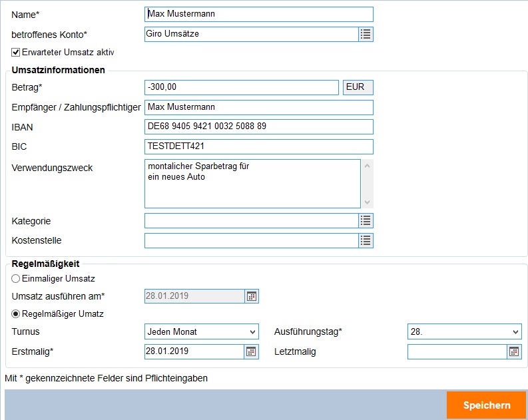Focus the IBAN input field
The height and width of the screenshot is (420, 528).
pyautogui.click(x=258, y=126)
